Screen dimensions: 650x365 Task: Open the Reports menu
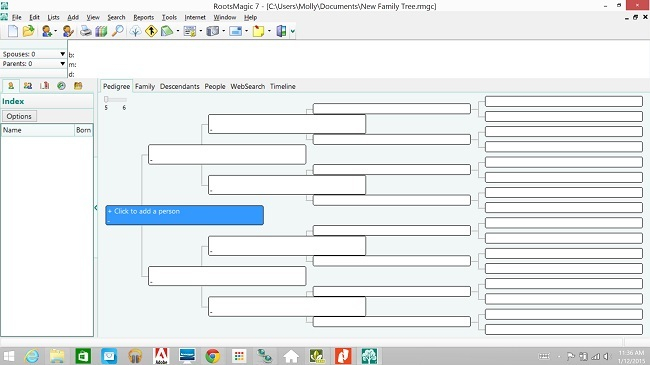143,17
